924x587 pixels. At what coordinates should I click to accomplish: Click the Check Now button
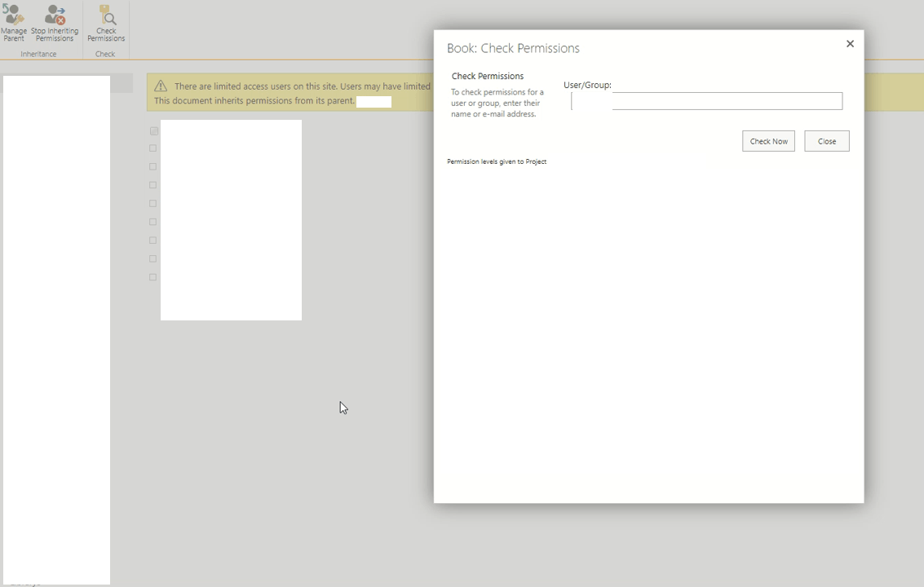pyautogui.click(x=768, y=141)
